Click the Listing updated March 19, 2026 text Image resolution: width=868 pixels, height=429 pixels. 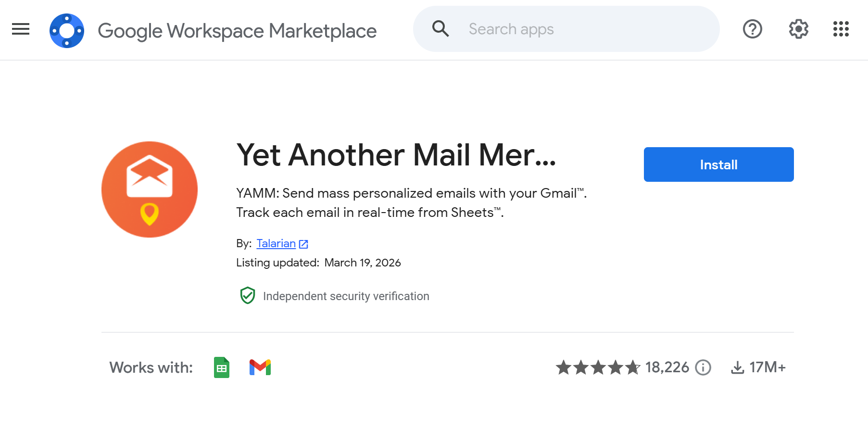point(318,263)
